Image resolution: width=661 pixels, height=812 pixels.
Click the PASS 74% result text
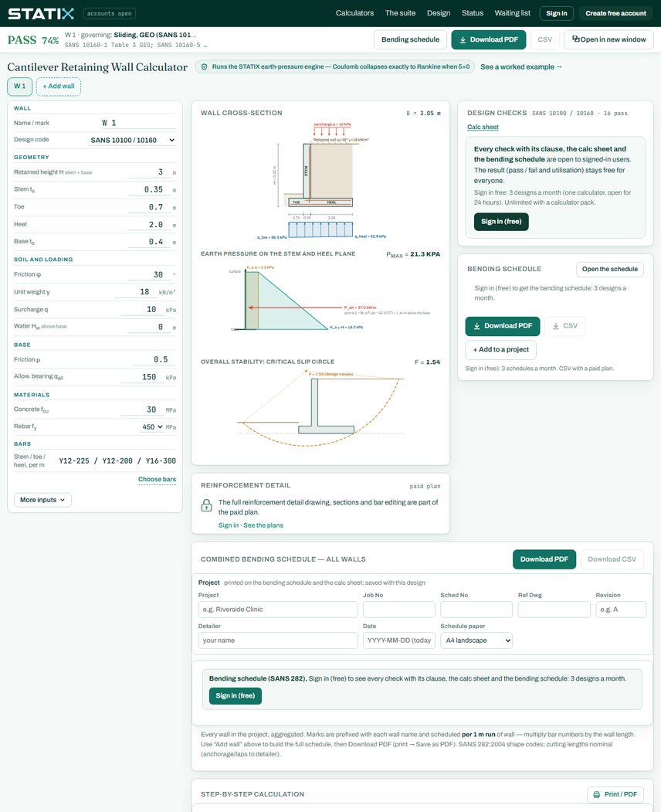33,40
